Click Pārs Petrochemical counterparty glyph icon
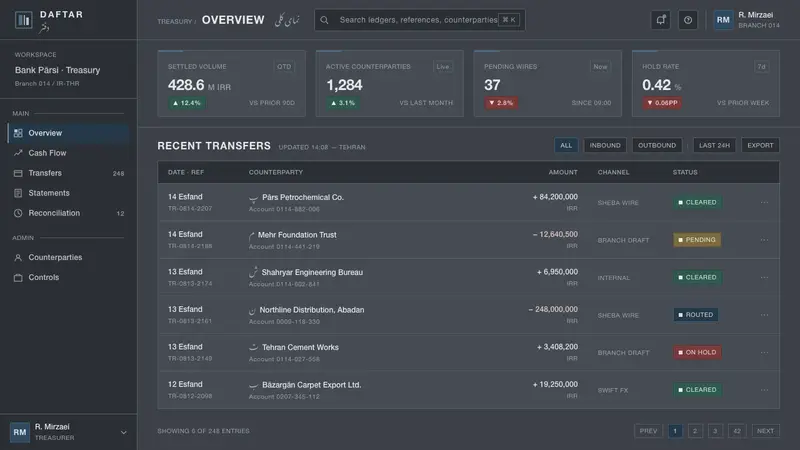800x450 pixels. (253, 198)
